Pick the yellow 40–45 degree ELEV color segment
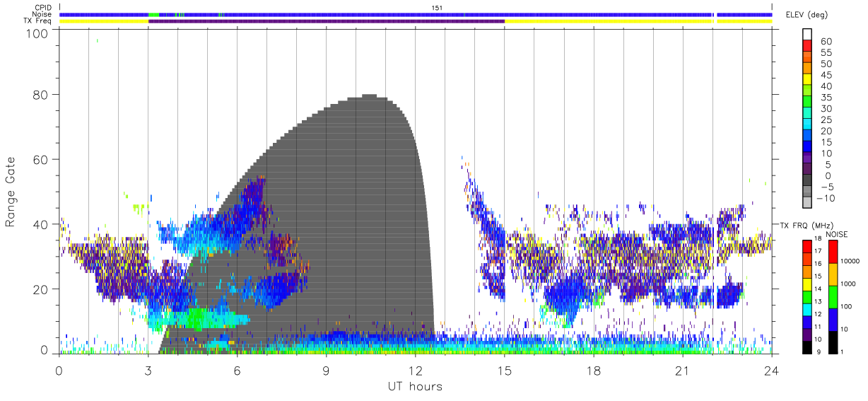This screenshot has width=868, height=401. [x=807, y=80]
